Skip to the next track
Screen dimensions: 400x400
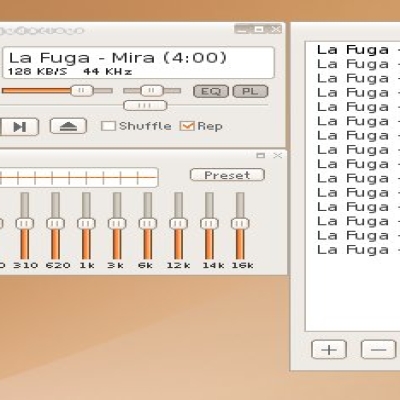pos(20,127)
